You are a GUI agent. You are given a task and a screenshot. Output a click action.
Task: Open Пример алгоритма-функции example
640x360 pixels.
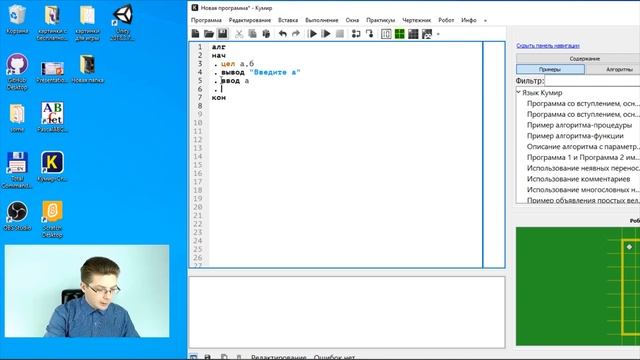pos(575,136)
